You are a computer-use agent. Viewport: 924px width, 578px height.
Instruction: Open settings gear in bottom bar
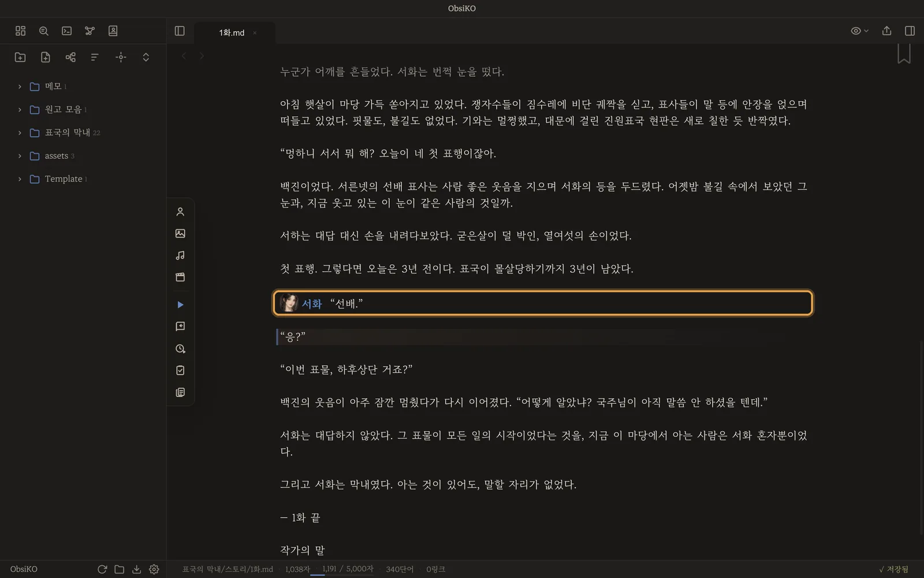pos(154,569)
